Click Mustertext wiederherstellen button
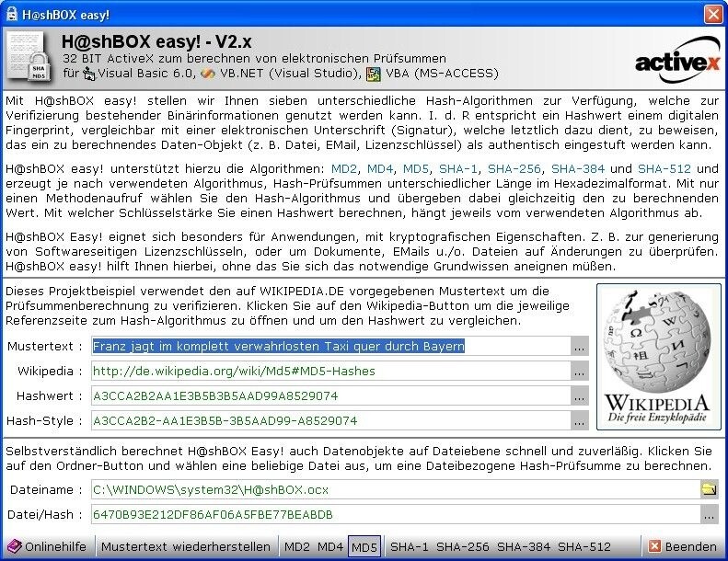728x561 pixels. coord(186,547)
